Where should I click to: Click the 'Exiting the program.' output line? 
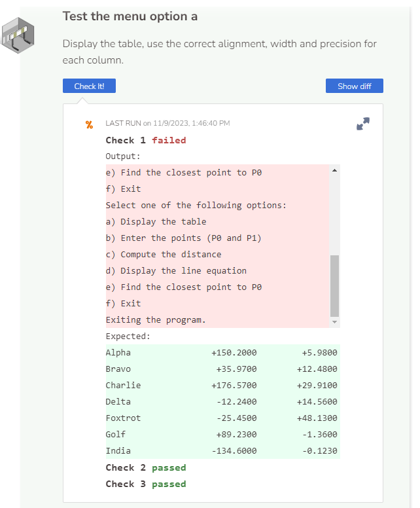click(x=156, y=319)
